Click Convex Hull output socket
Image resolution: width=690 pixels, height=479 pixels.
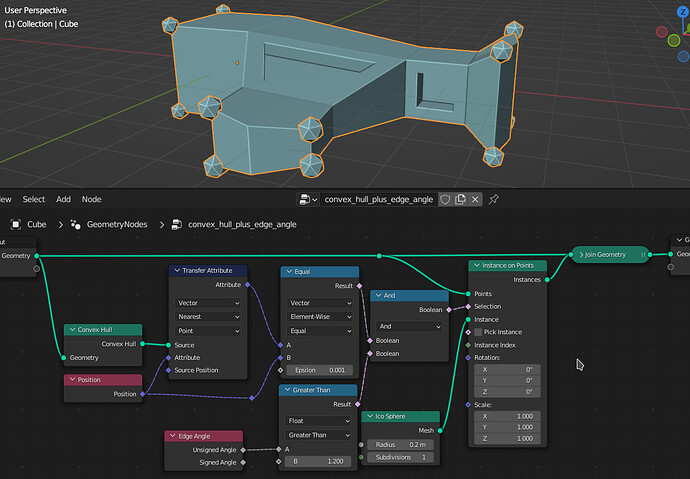click(x=143, y=344)
